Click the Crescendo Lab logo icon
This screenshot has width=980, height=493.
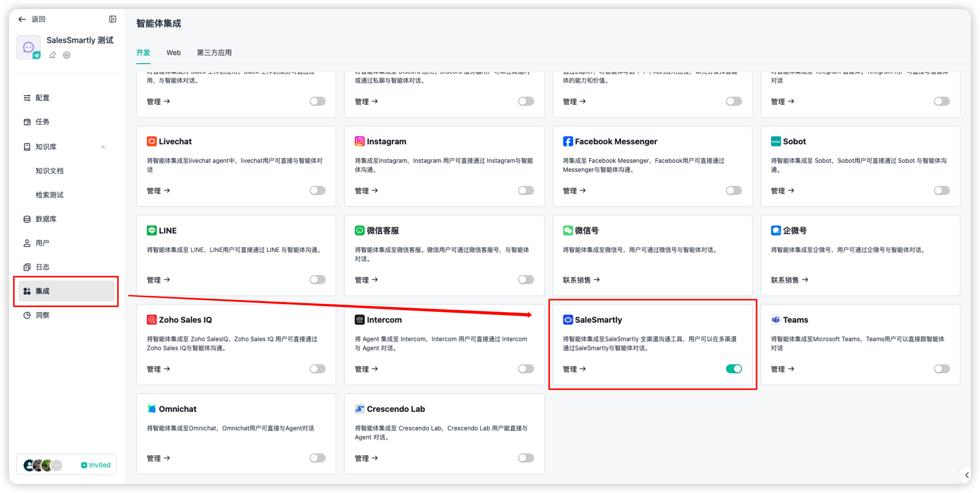tap(360, 409)
